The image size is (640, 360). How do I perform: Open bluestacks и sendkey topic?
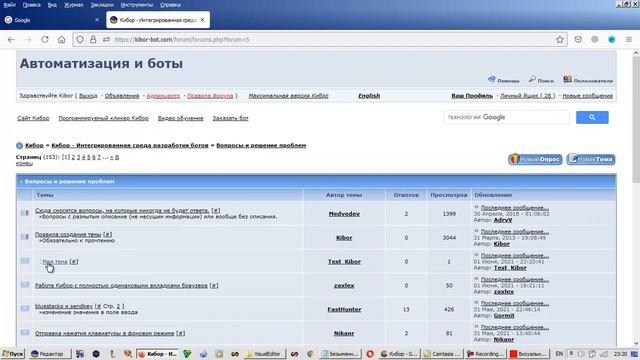click(64, 306)
